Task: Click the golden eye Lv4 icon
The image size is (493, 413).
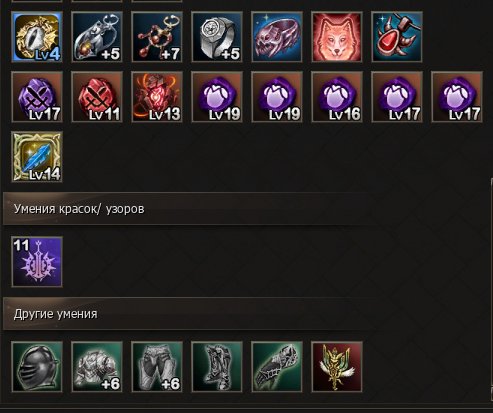Action: [37, 37]
